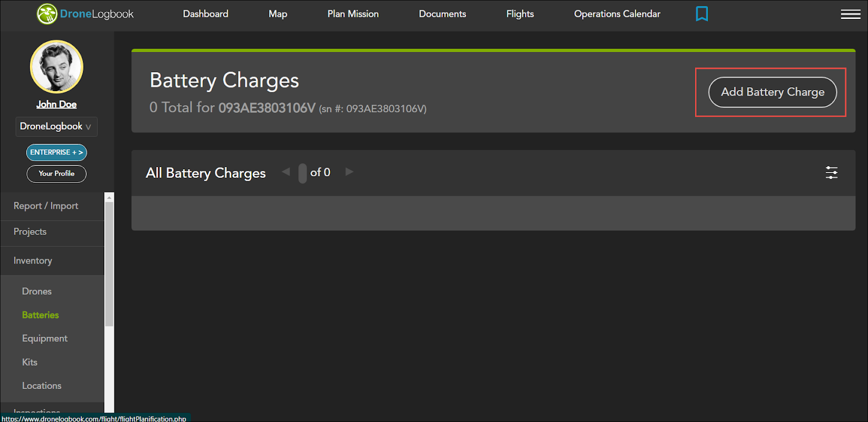Expand Report / Import sidebar section
This screenshot has height=422, width=868.
[52, 206]
